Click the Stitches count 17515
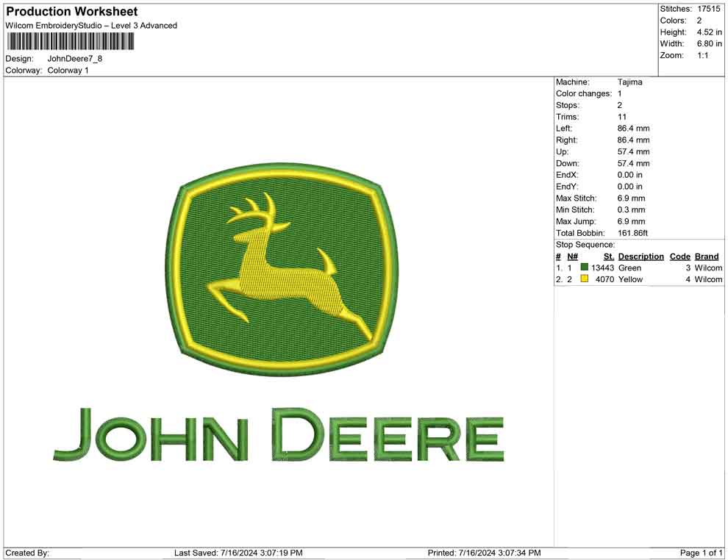 point(709,9)
